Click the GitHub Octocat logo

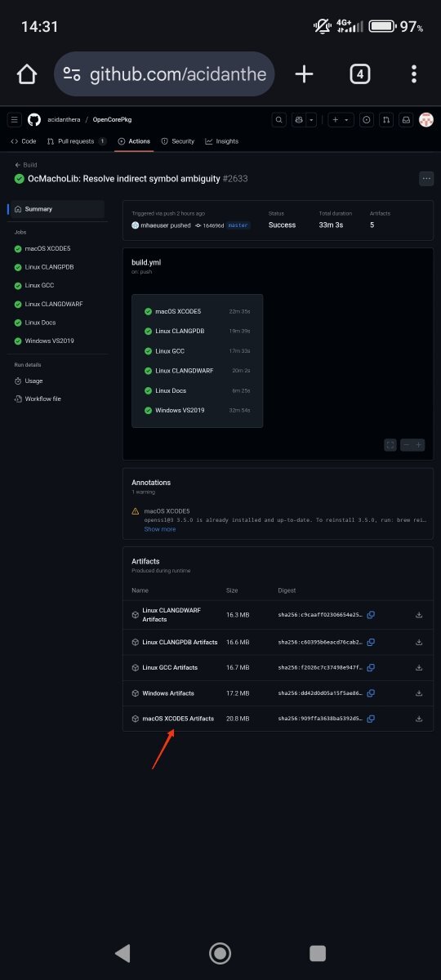tap(34, 120)
